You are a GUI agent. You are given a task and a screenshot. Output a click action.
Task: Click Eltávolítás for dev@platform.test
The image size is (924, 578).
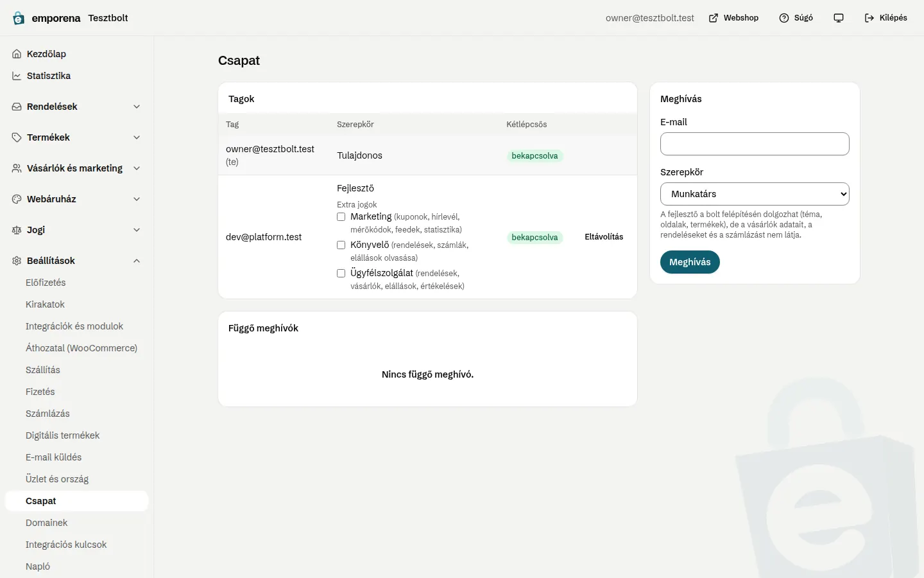(x=604, y=237)
